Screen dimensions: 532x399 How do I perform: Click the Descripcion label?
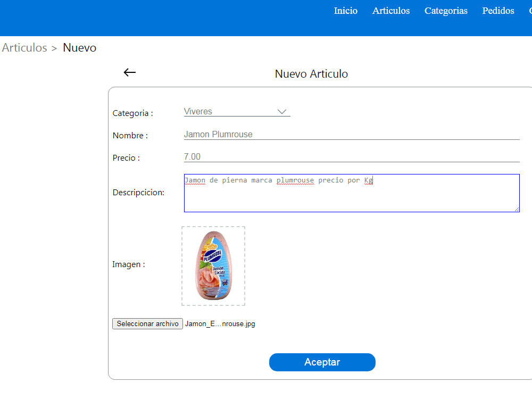(x=138, y=193)
